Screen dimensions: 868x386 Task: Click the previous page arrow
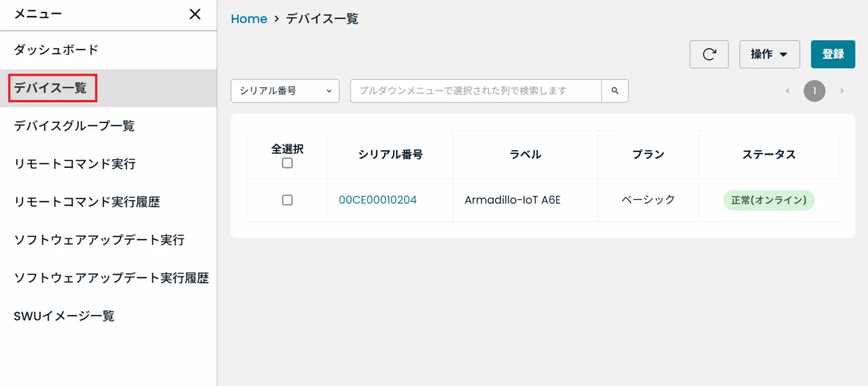click(787, 90)
